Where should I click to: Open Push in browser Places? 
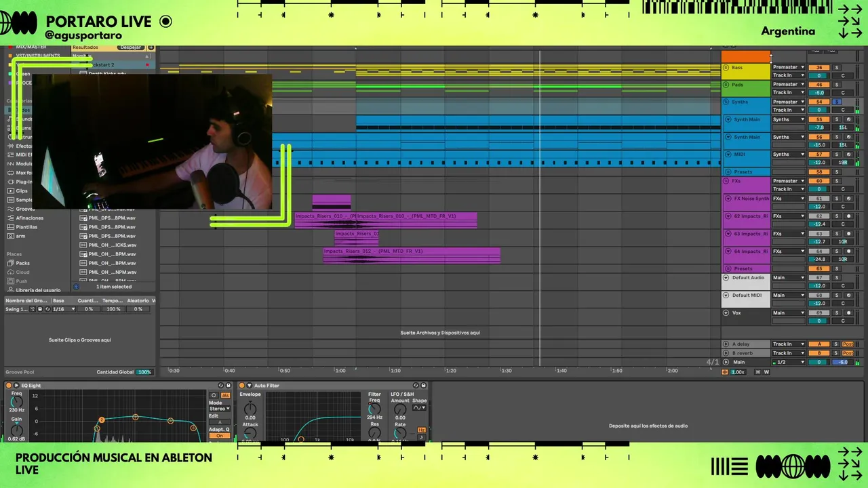[x=17, y=281]
